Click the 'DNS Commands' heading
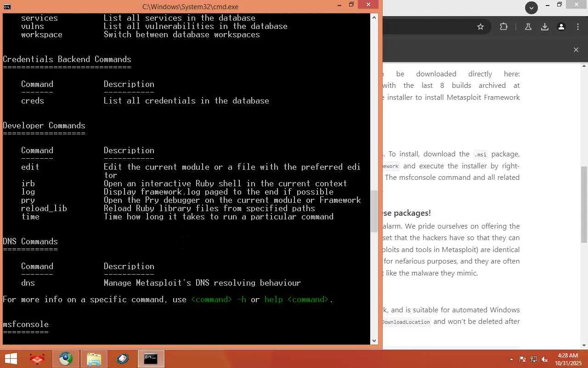The width and height of the screenshot is (588, 368). point(30,241)
